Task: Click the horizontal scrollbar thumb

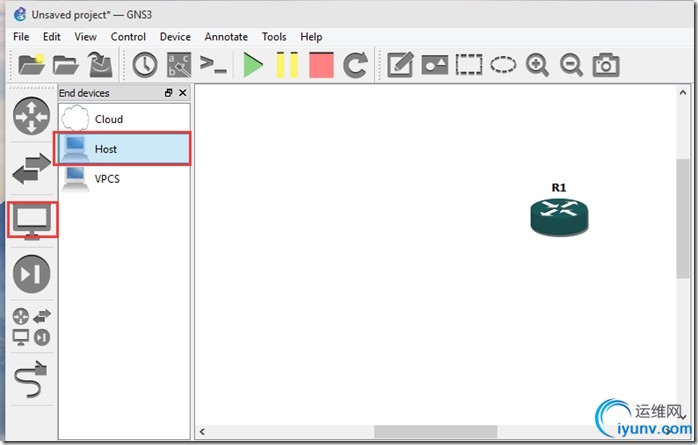Action: tap(435, 431)
